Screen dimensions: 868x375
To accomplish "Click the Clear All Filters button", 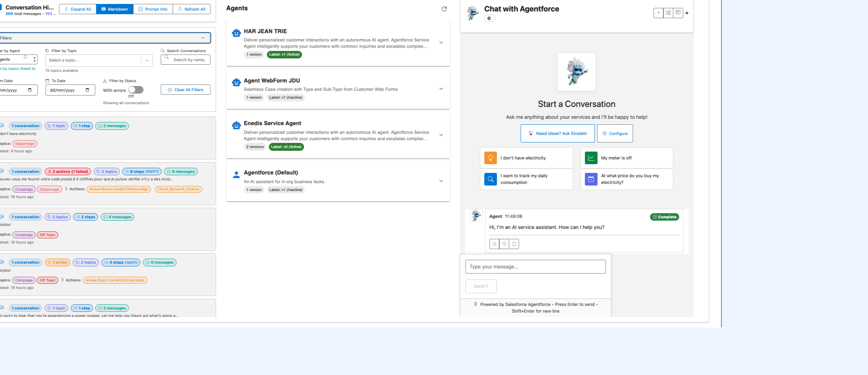I will (x=185, y=90).
